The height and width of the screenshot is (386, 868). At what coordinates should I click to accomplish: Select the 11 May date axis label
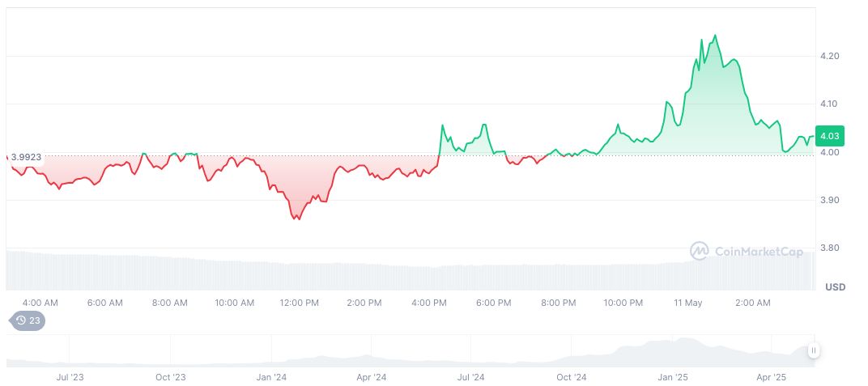click(688, 303)
